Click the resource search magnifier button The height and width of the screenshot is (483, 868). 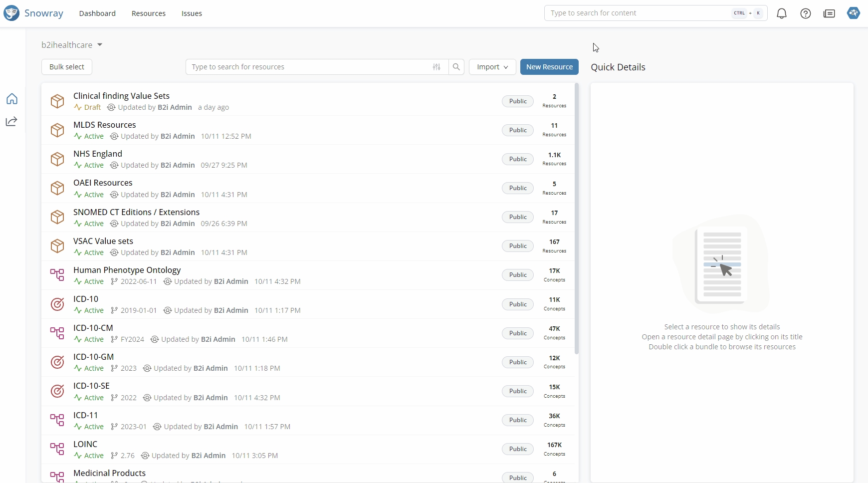[x=456, y=67]
